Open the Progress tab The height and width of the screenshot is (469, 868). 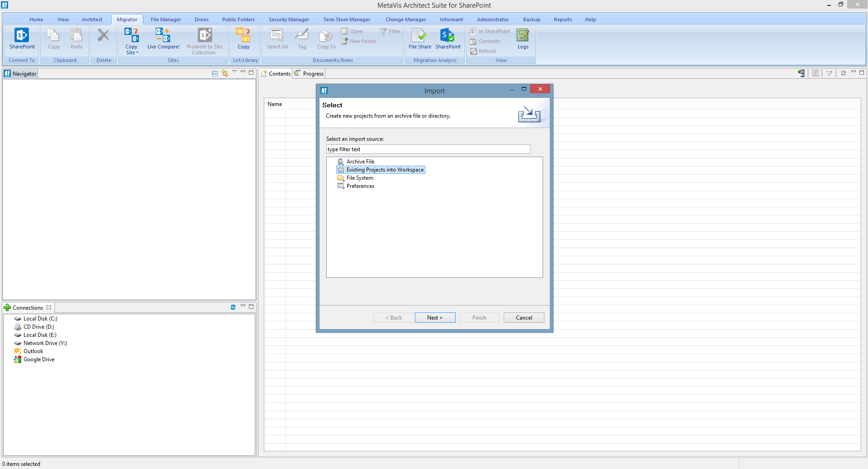[x=313, y=74]
